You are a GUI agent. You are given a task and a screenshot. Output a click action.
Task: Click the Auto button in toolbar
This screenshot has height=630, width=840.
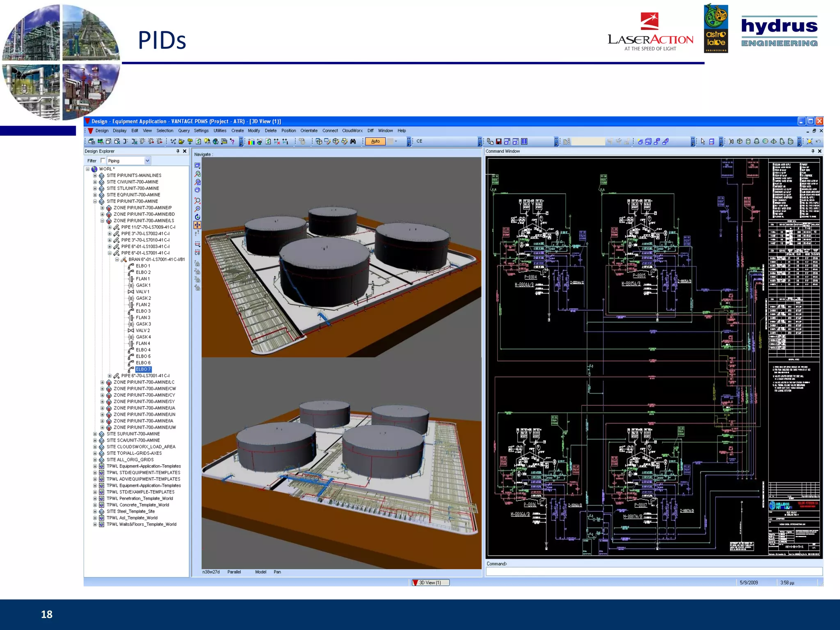coord(375,142)
